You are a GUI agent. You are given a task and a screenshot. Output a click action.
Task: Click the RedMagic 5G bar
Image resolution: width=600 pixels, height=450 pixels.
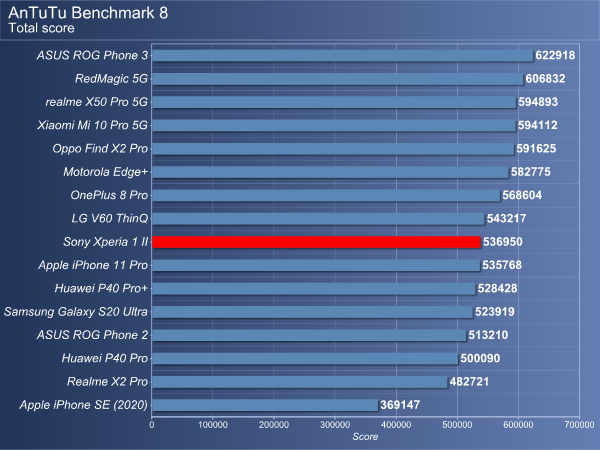tap(338, 79)
